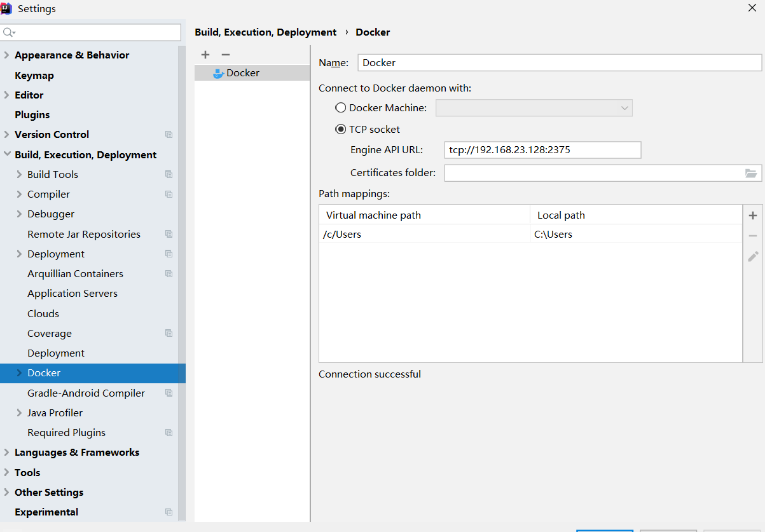Add a path mapping with plus icon
Screen dimensions: 765x532
pyautogui.click(x=753, y=215)
